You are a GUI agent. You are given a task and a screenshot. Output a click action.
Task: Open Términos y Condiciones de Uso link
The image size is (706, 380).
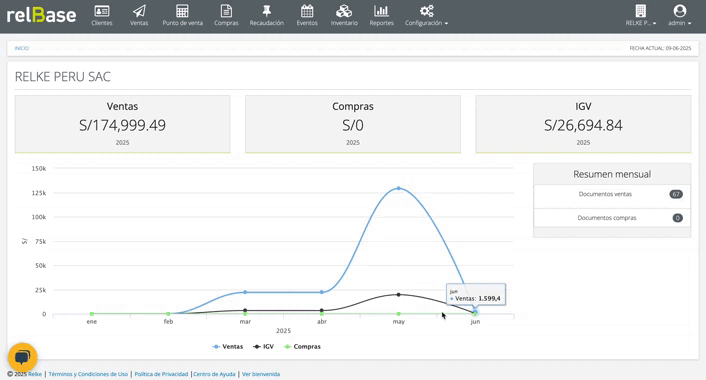88,374
